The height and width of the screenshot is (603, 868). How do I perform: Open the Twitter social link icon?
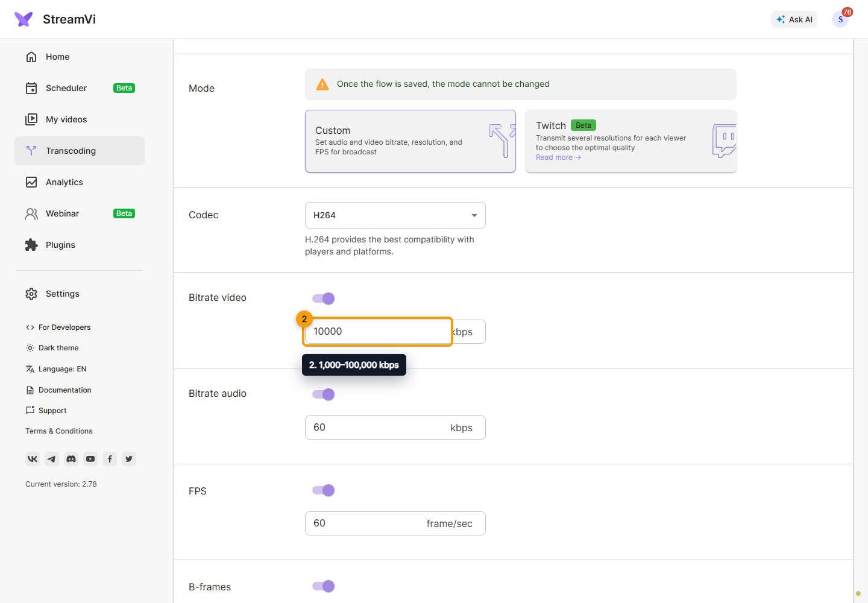click(x=129, y=459)
